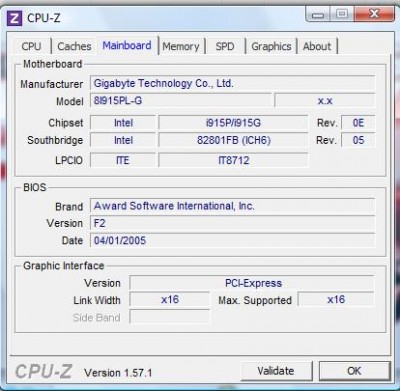
Task: Click the LPCIO value IT8712
Action: [233, 160]
